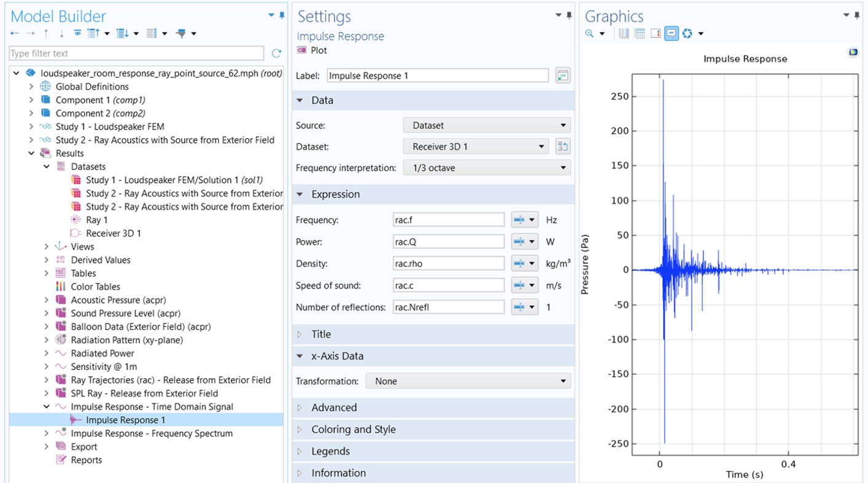This screenshot has width=868, height=483.
Task: Collapse the Datasets node
Action: click(x=47, y=167)
